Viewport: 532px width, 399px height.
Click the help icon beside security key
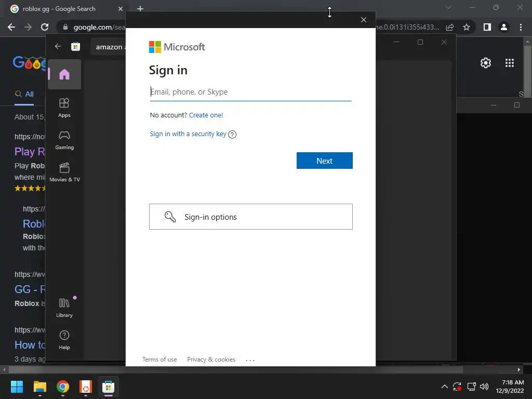pyautogui.click(x=232, y=135)
